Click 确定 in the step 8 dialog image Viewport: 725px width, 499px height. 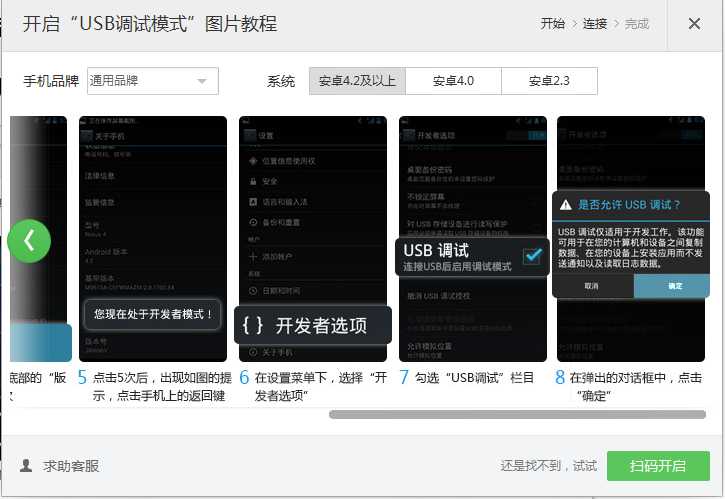671,286
